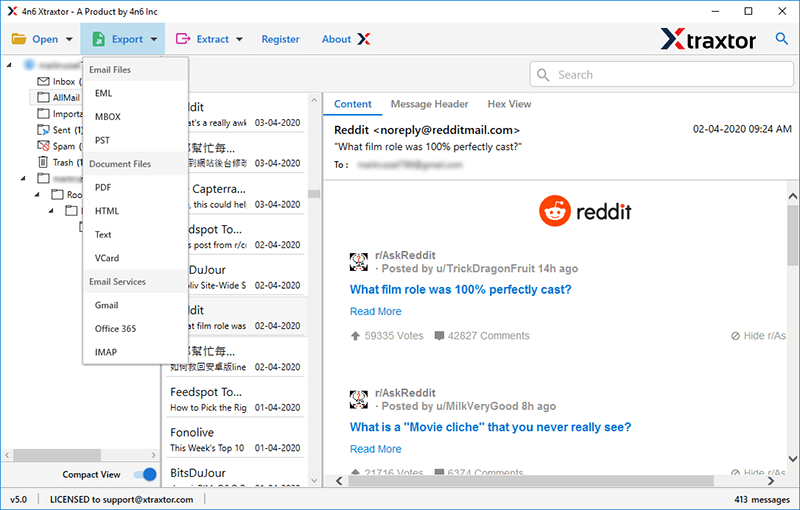This screenshot has width=800, height=510.
Task: Collapse the subfolder under Root
Action: click(x=51, y=211)
